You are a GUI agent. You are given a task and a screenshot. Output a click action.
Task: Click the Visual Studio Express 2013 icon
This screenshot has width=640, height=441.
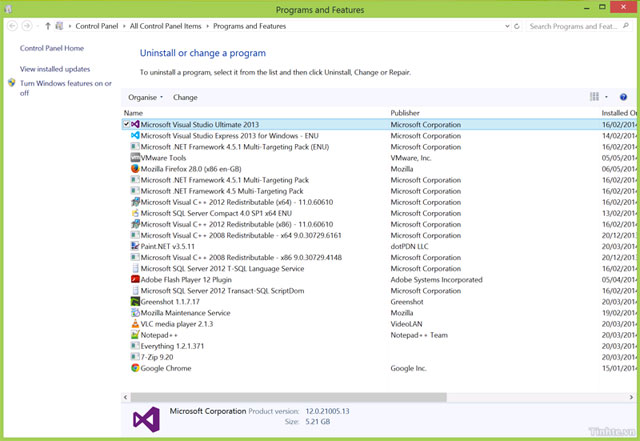point(135,135)
